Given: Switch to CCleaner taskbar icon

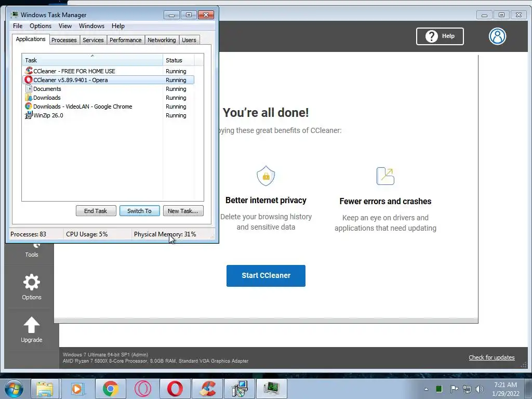Looking at the screenshot, I should click(x=207, y=389).
